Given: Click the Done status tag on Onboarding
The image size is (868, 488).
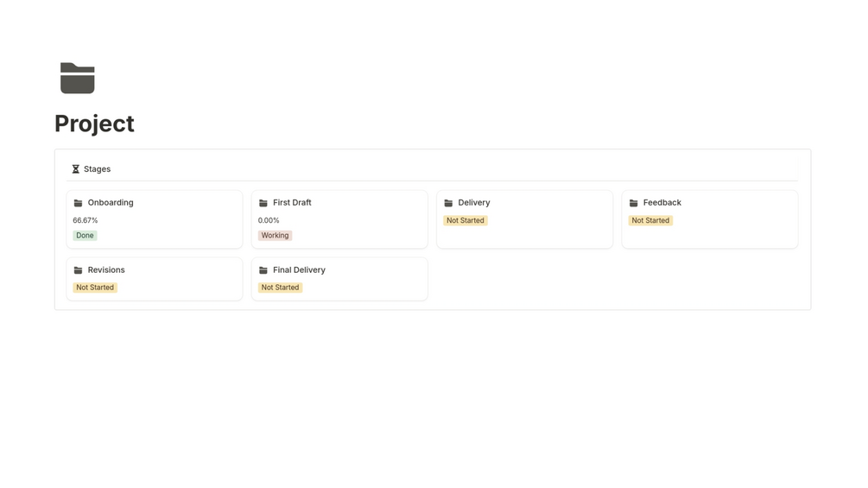Looking at the screenshot, I should [x=85, y=236].
